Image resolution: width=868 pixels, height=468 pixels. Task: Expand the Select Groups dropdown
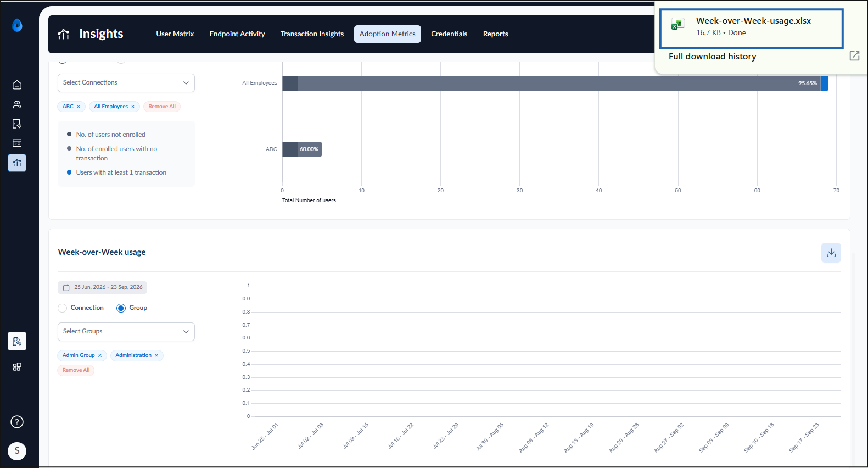point(126,332)
